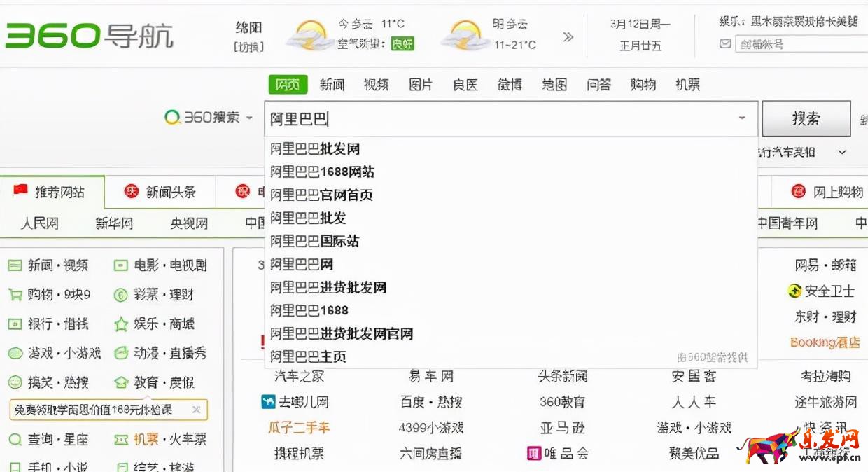Click the 360搜索 logo icon
Viewport: 868px width, 472px height.
172,118
